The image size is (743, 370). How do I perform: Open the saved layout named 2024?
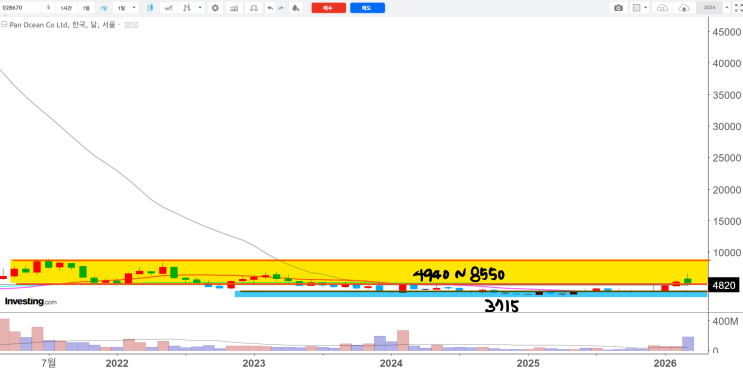[x=709, y=8]
